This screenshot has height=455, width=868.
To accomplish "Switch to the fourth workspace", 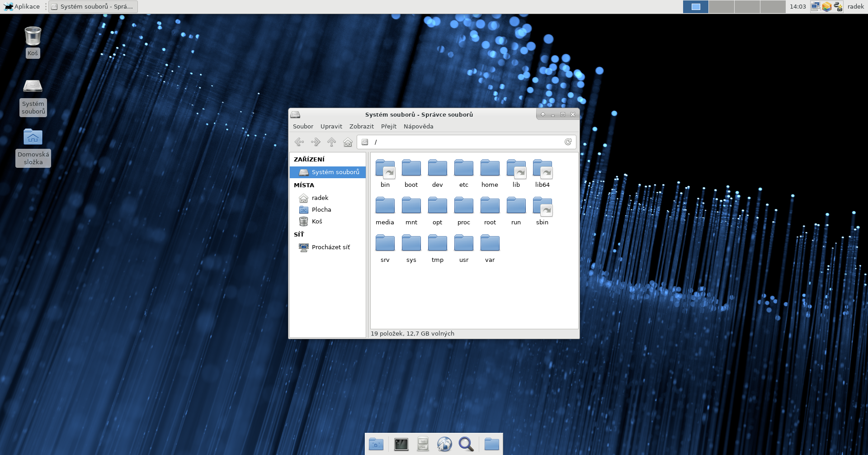I will (773, 7).
